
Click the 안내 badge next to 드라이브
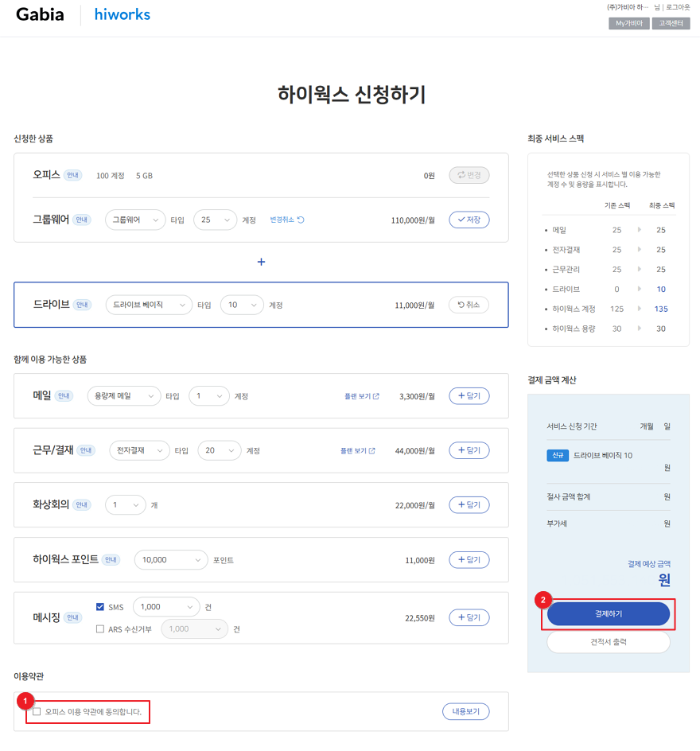click(83, 305)
